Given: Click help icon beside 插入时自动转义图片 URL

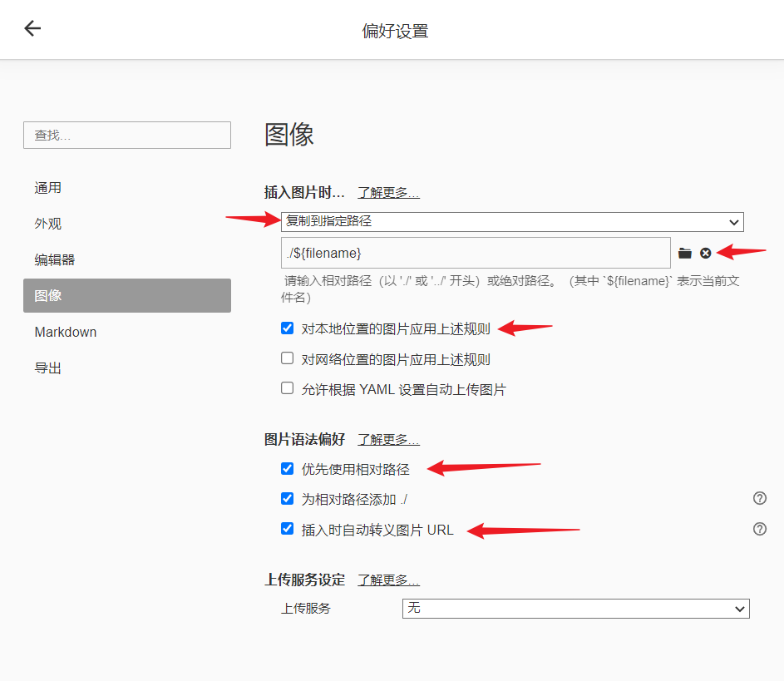Looking at the screenshot, I should tap(759, 529).
